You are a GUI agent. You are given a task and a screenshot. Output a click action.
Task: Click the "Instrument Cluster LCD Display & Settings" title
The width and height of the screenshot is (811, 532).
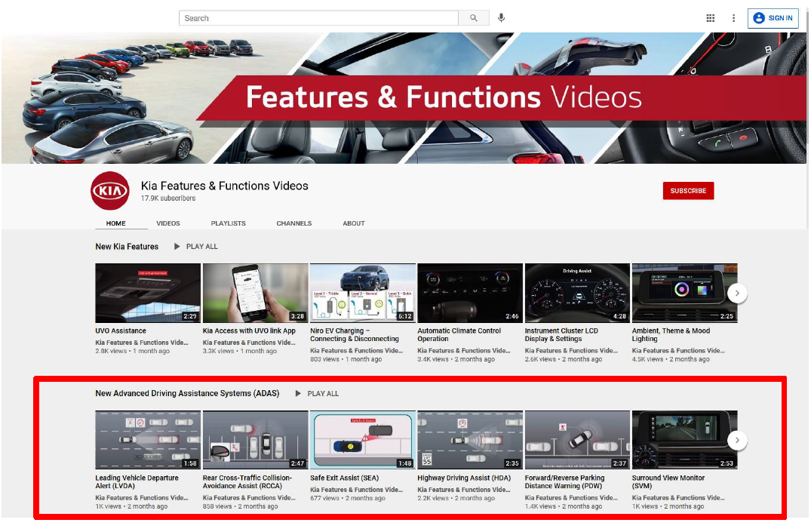pyautogui.click(x=562, y=335)
